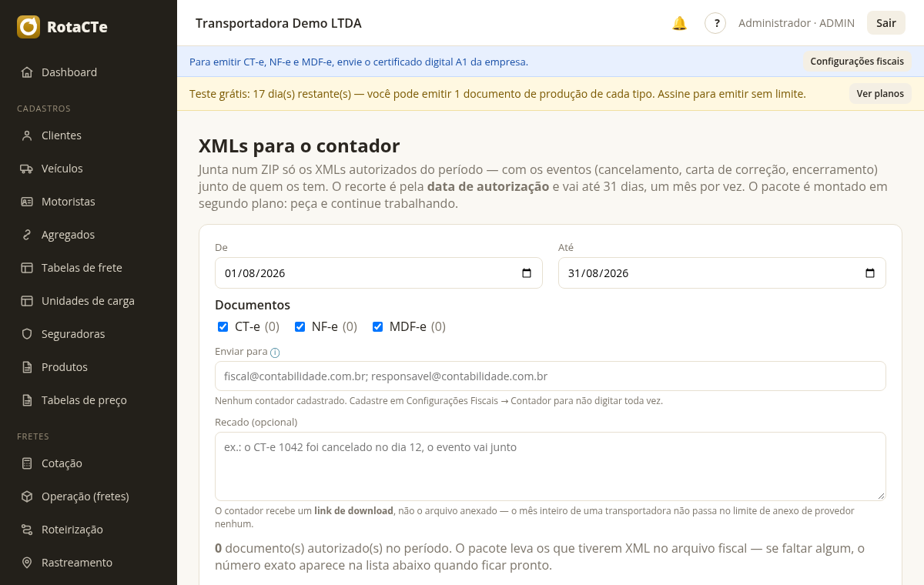Click the RotaCTe logo icon
The height and width of the screenshot is (585, 924).
(x=28, y=27)
